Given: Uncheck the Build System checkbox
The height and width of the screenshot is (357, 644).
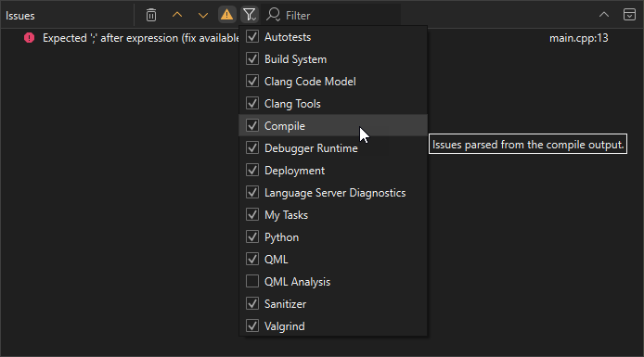Looking at the screenshot, I should click(252, 58).
